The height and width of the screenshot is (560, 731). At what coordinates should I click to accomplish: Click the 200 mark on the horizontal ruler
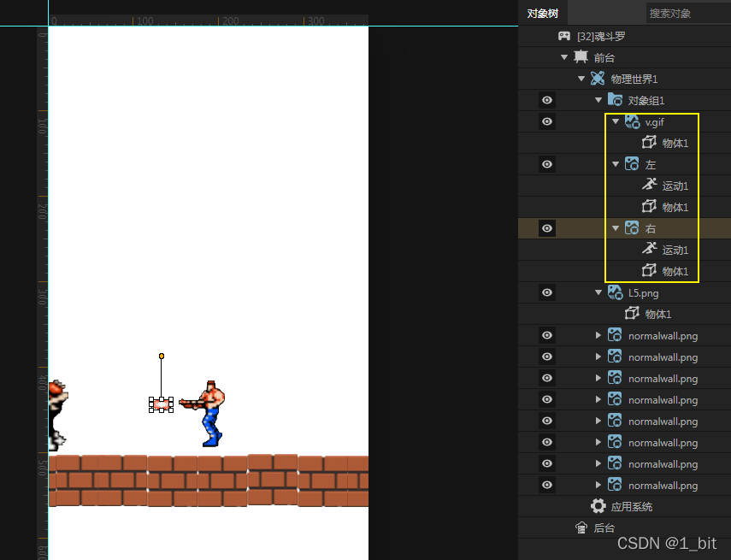click(x=230, y=21)
